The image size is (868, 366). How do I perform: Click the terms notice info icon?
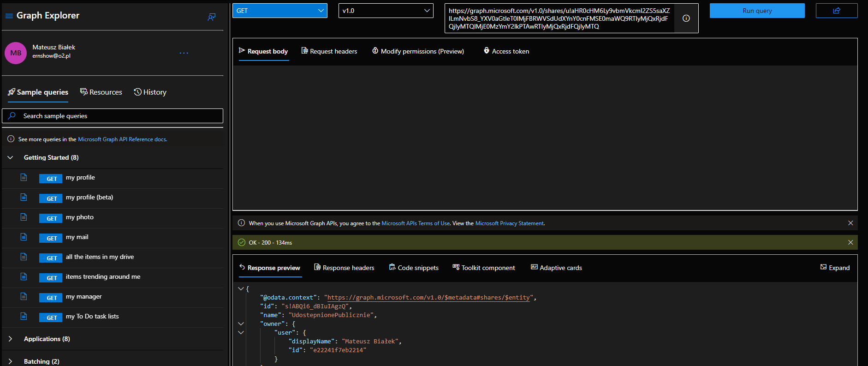click(241, 223)
